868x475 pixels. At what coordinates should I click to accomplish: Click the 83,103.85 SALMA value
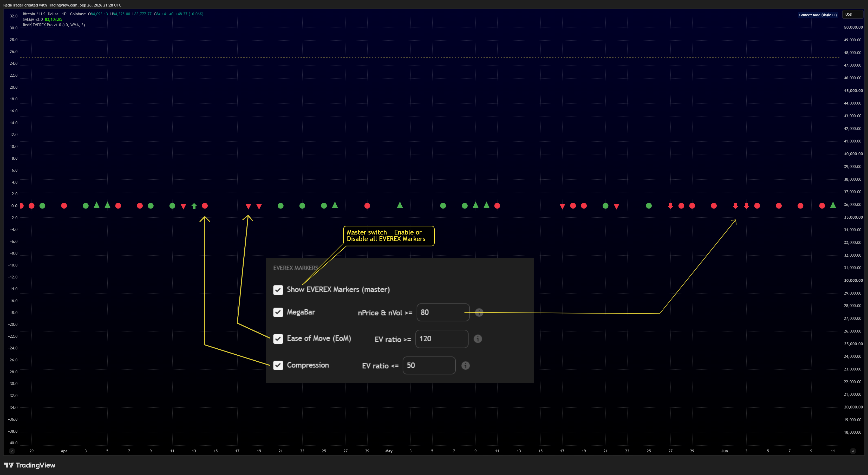(x=54, y=19)
